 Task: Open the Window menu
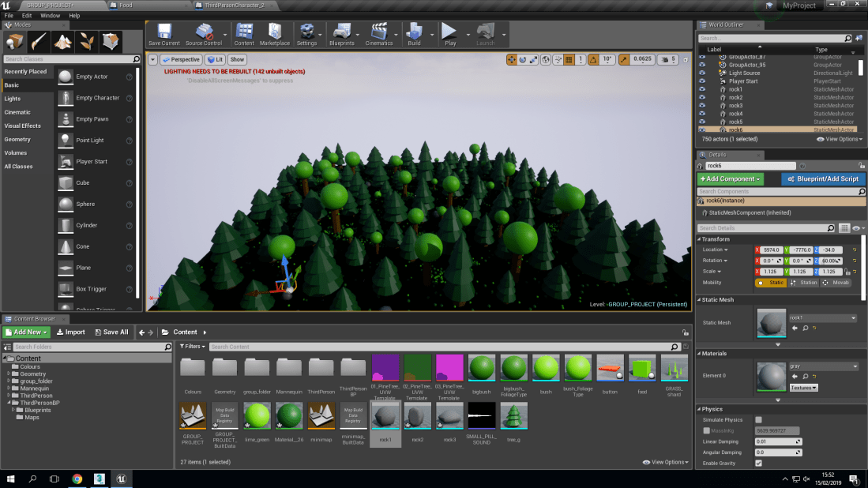pyautogui.click(x=50, y=15)
